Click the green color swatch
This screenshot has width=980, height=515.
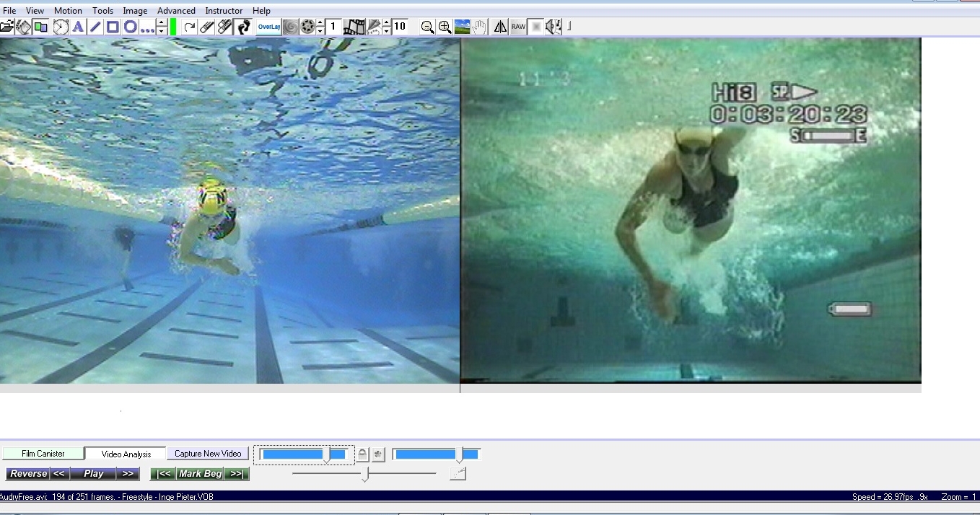[173, 27]
